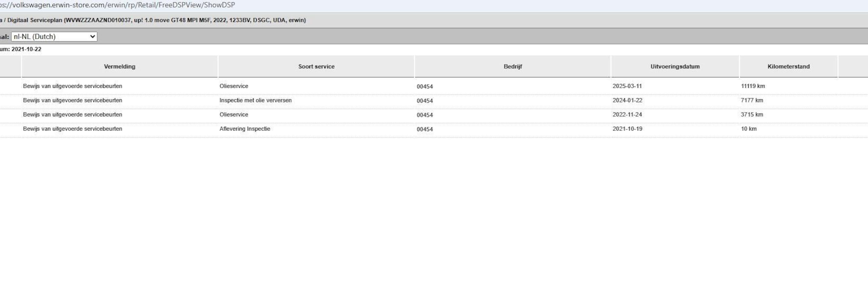
Task: Click the 10 km mileage value
Action: 748,129
